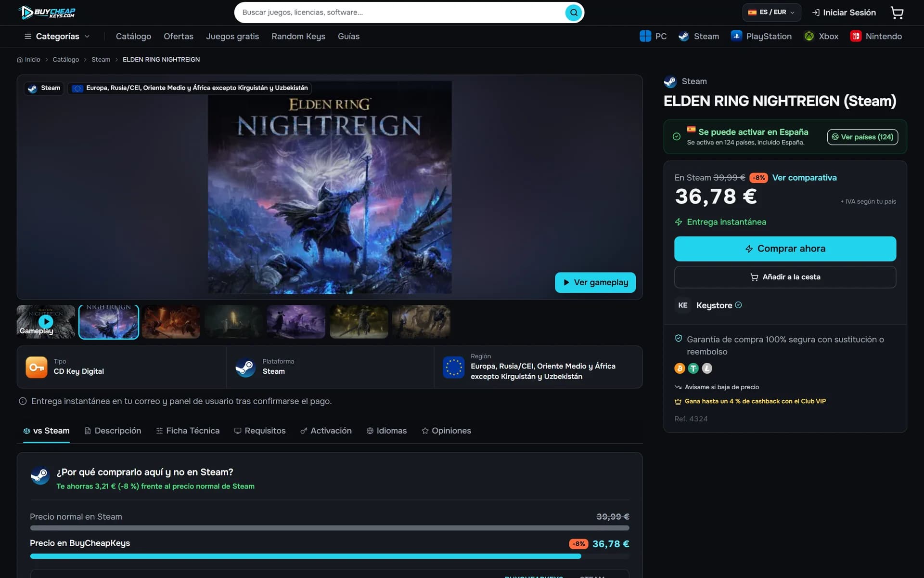The image size is (924, 578).
Task: Open the Guías menu item
Action: tap(348, 36)
